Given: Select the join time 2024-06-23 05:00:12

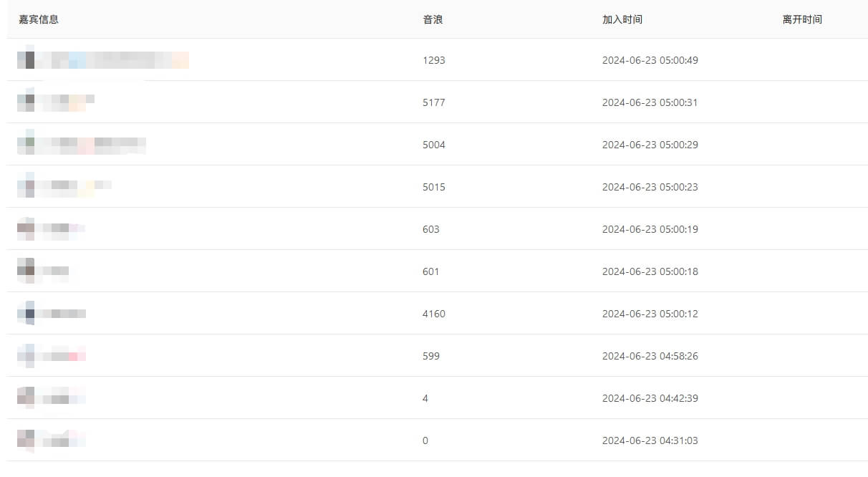Looking at the screenshot, I should coord(650,314).
